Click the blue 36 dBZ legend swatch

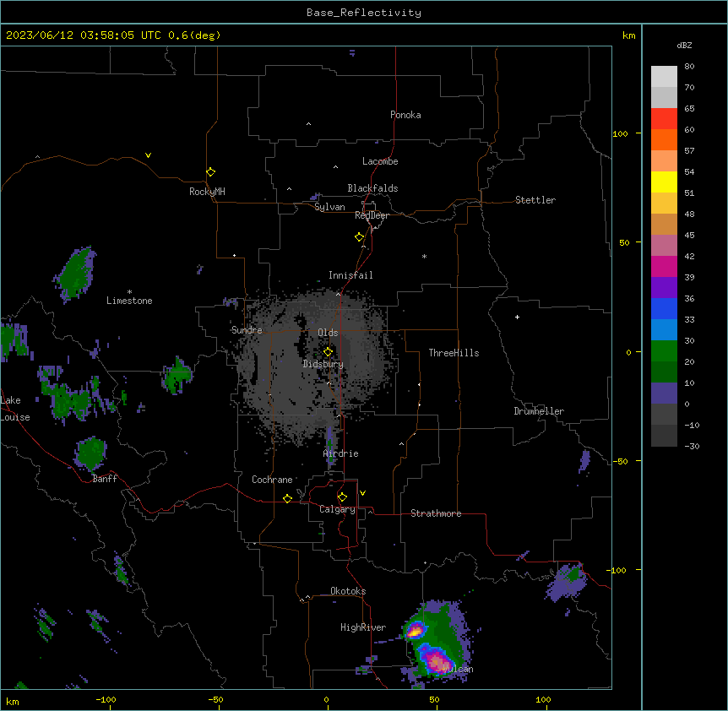pyautogui.click(x=664, y=308)
